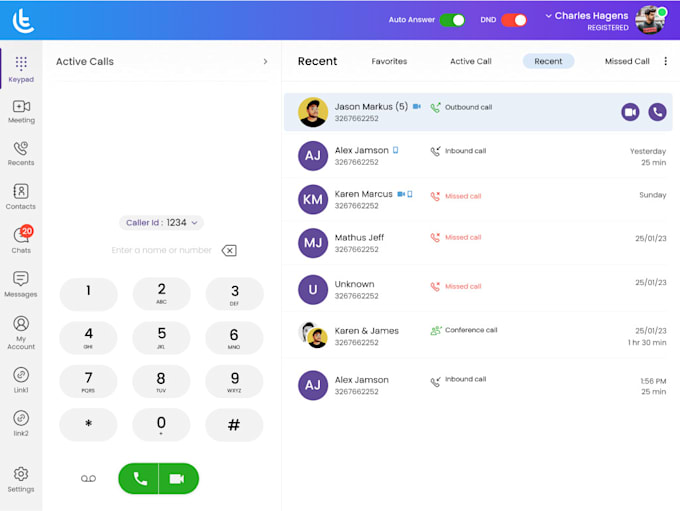Dial digit 0 on keypad

pyautogui.click(x=161, y=425)
